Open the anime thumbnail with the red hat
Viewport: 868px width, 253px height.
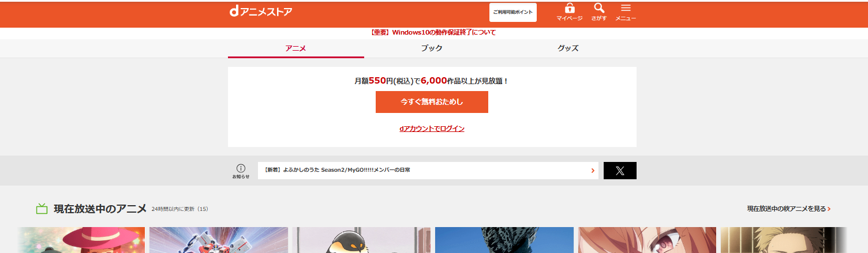tap(81, 240)
